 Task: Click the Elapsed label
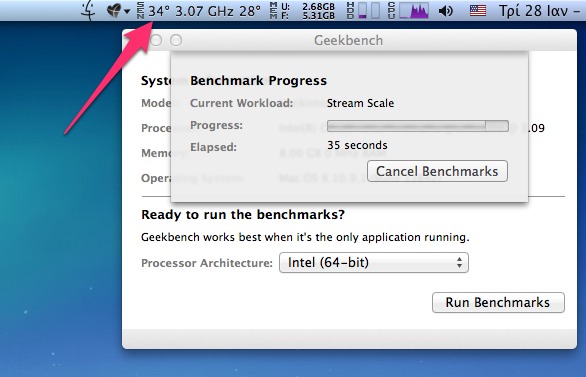[x=213, y=147]
